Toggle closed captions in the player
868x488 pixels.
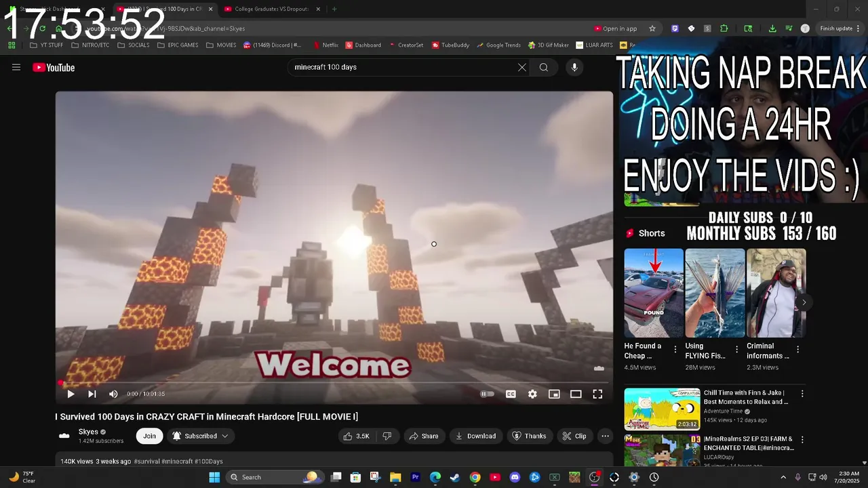tap(511, 394)
